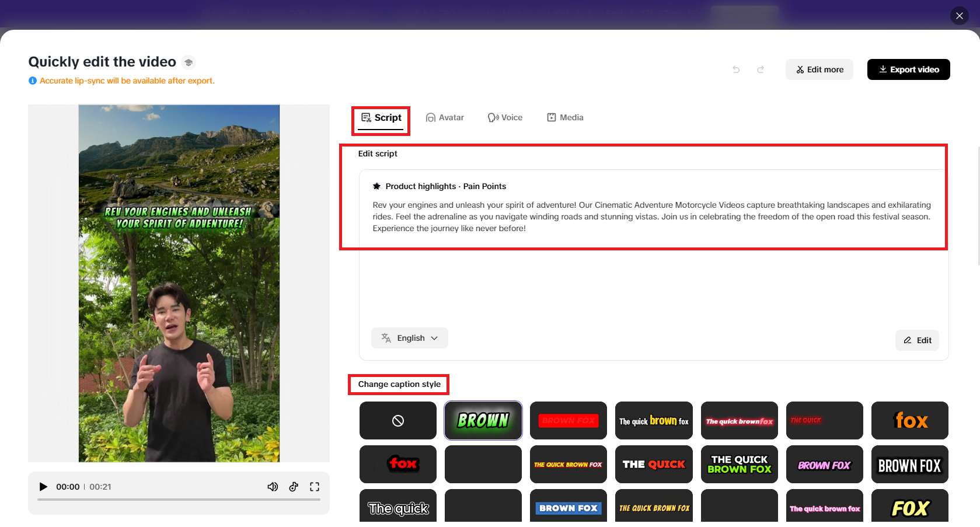Mute the video preview audio
This screenshot has height=527, width=980.
tap(273, 486)
